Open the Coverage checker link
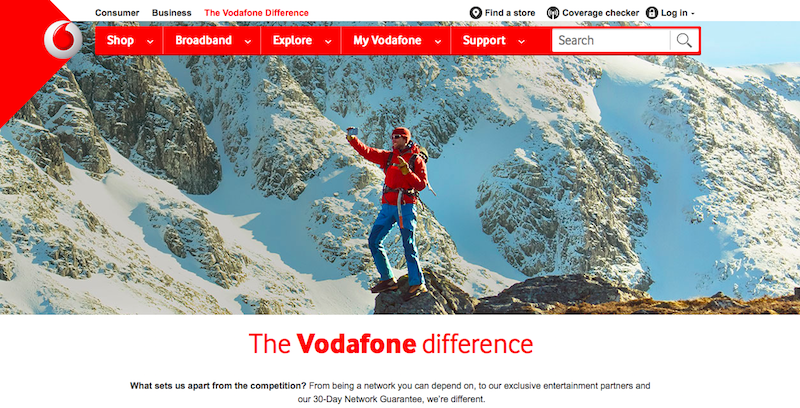The width and height of the screenshot is (800, 408). tap(601, 13)
